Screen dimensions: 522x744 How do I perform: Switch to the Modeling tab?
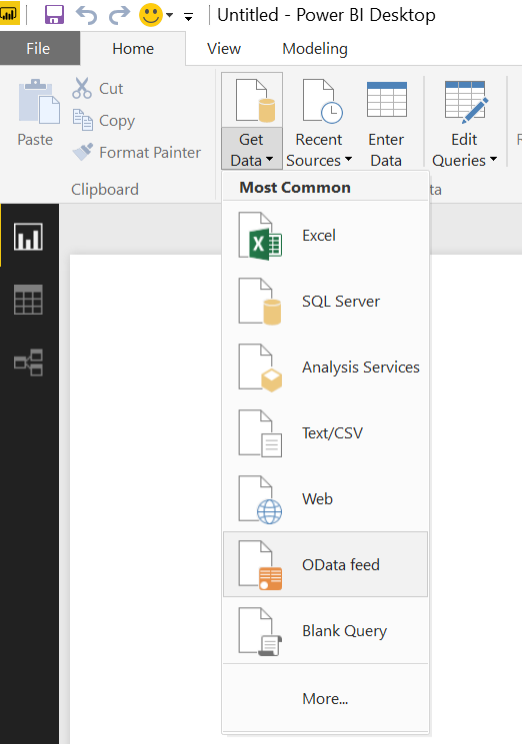(315, 48)
